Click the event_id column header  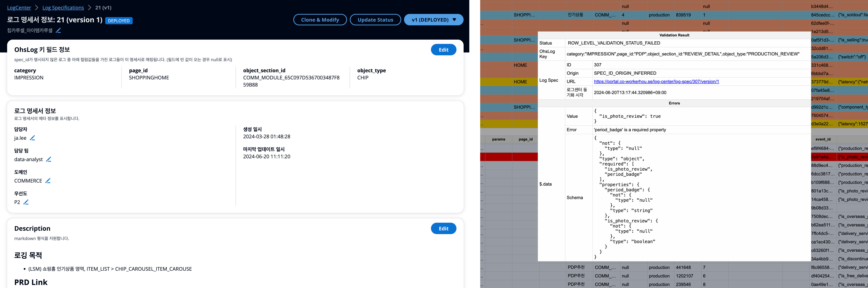click(x=823, y=139)
